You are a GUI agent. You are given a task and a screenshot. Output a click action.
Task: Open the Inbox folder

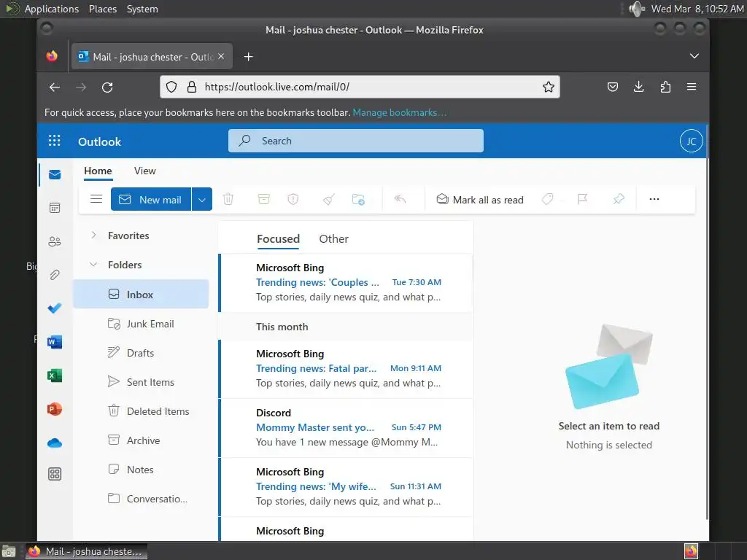[x=141, y=295]
